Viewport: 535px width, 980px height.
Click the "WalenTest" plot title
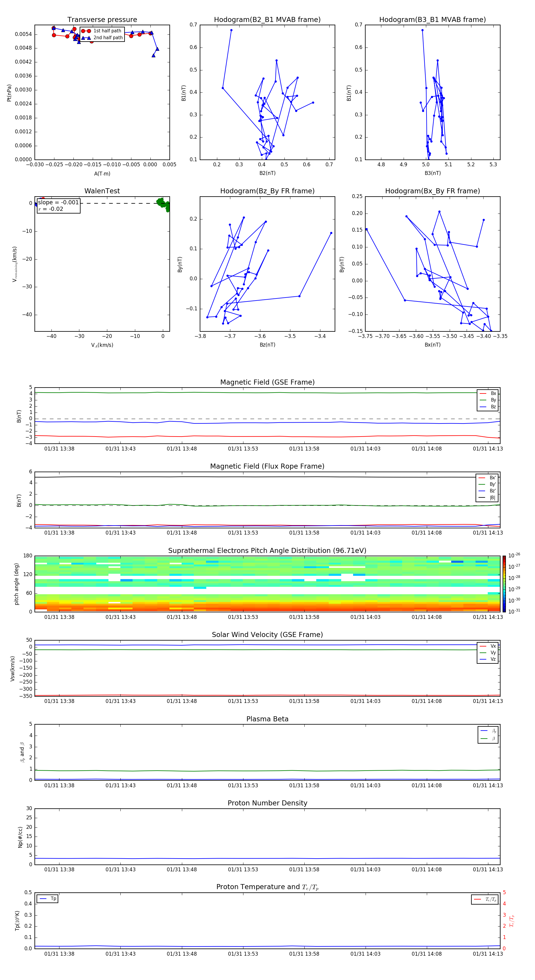(x=102, y=191)
